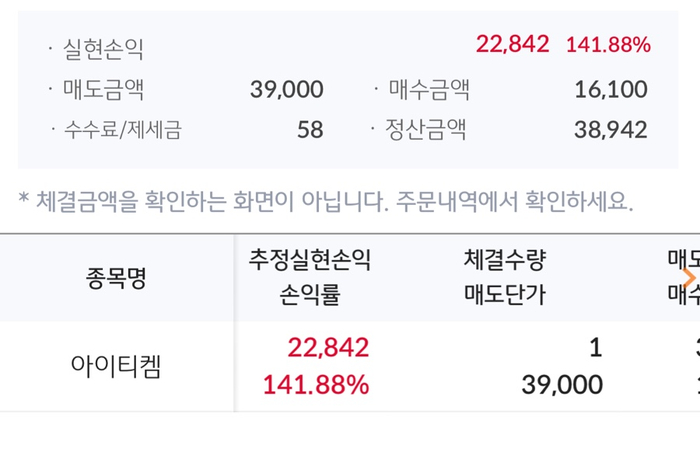This screenshot has height=469, width=700.
Task: Click the 매수금액 label
Action: 430,89
